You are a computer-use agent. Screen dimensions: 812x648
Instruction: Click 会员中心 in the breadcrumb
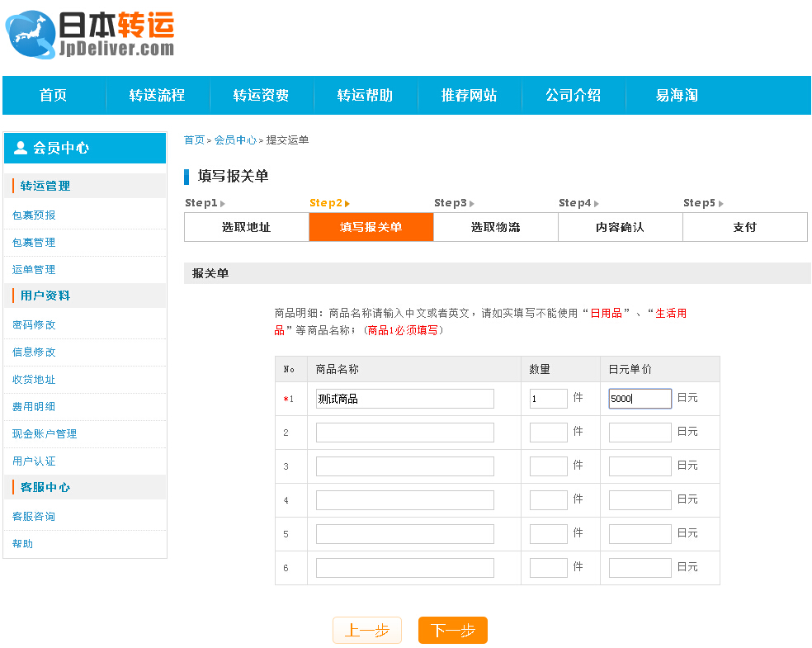(x=237, y=140)
